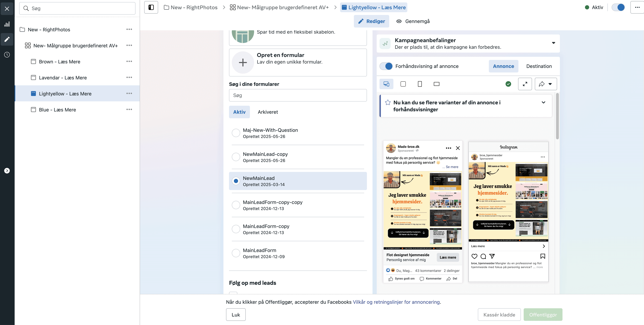Toggle the Aktiv ad status switch

(x=618, y=7)
